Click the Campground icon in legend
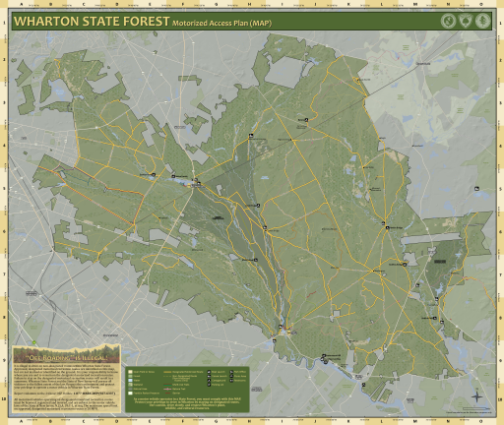 tap(209, 381)
